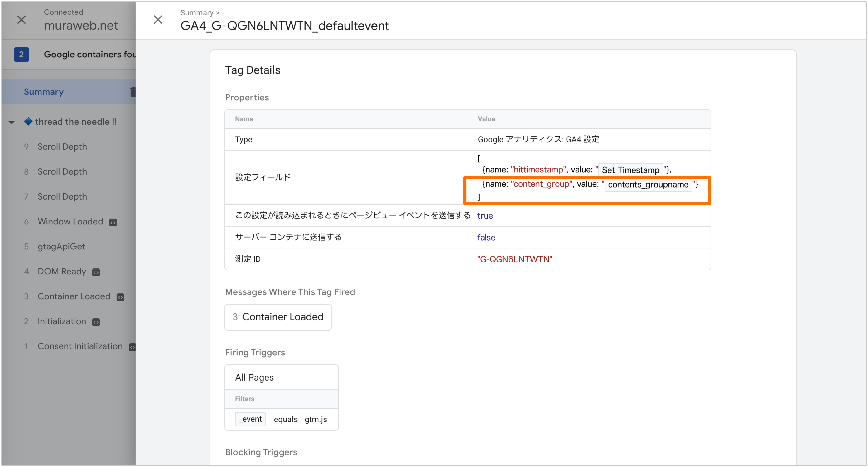Click the code icon next to Window Loaded
The height and width of the screenshot is (467, 868).
[x=113, y=222]
